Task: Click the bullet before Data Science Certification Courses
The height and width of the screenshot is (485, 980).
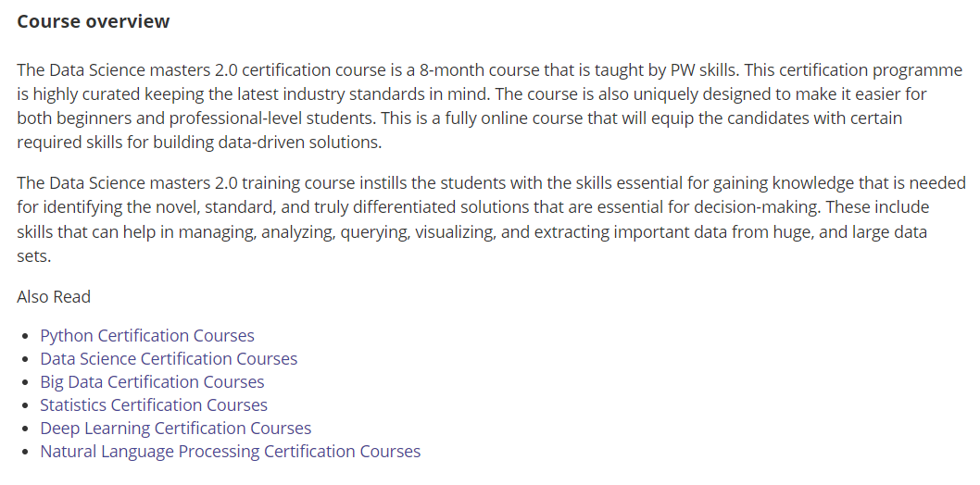Action: click(24, 359)
